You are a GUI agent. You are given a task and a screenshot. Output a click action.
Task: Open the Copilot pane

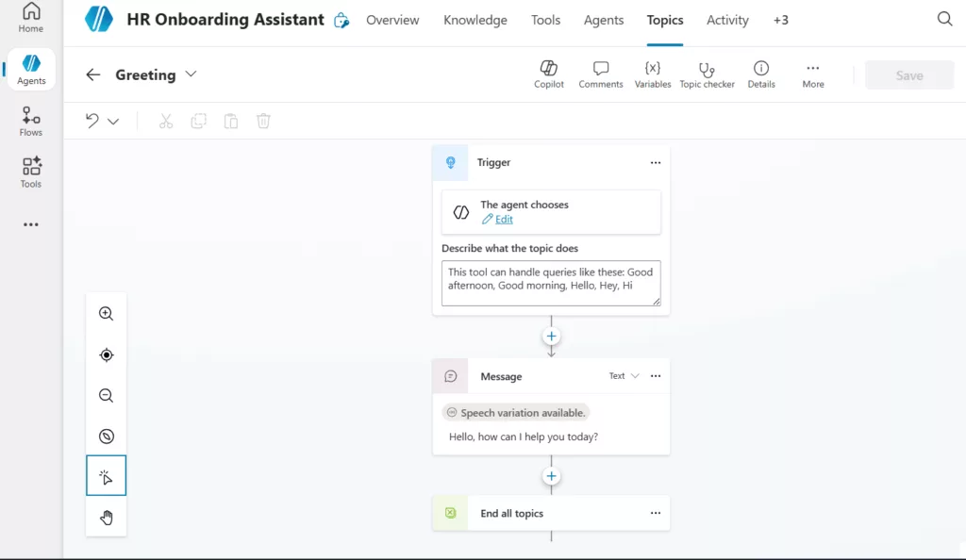tap(548, 74)
